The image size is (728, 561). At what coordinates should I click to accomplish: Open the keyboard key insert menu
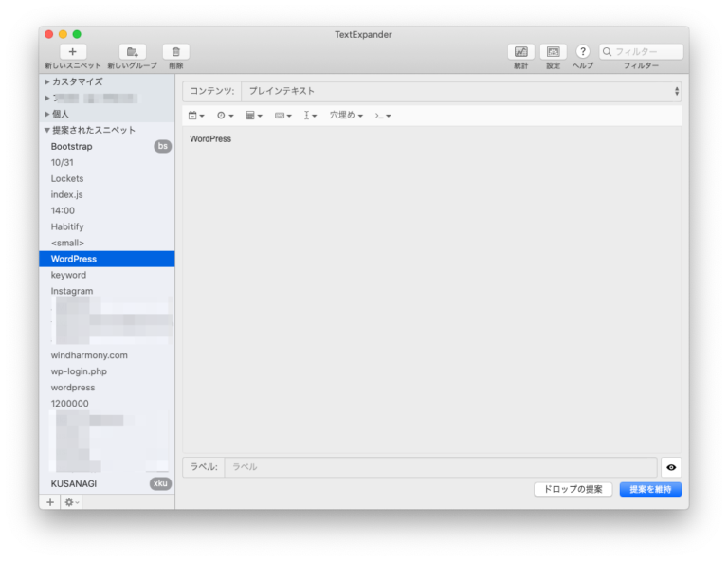(282, 116)
